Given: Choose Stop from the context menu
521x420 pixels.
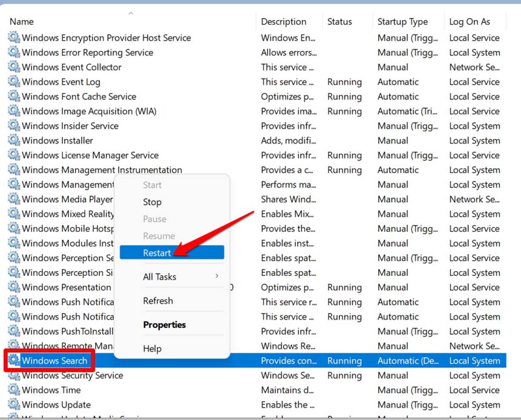Looking at the screenshot, I should pos(152,202).
